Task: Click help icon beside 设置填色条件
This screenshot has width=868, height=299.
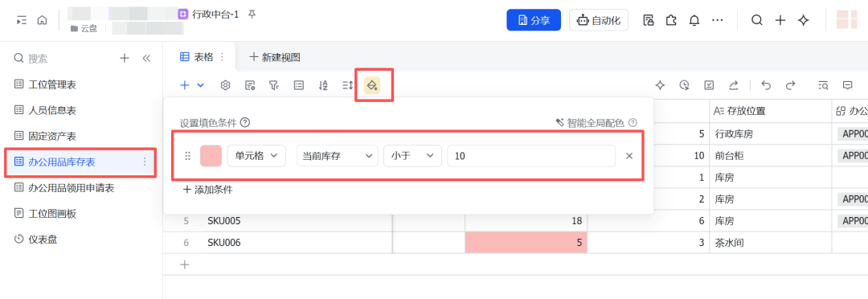Action: [245, 123]
